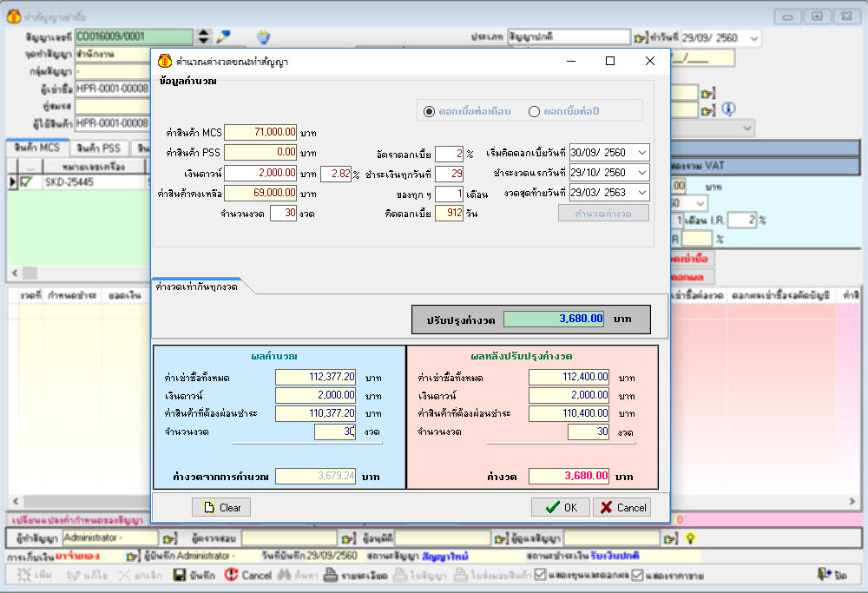Click the lookup icon next to the contract type field

coord(641,37)
